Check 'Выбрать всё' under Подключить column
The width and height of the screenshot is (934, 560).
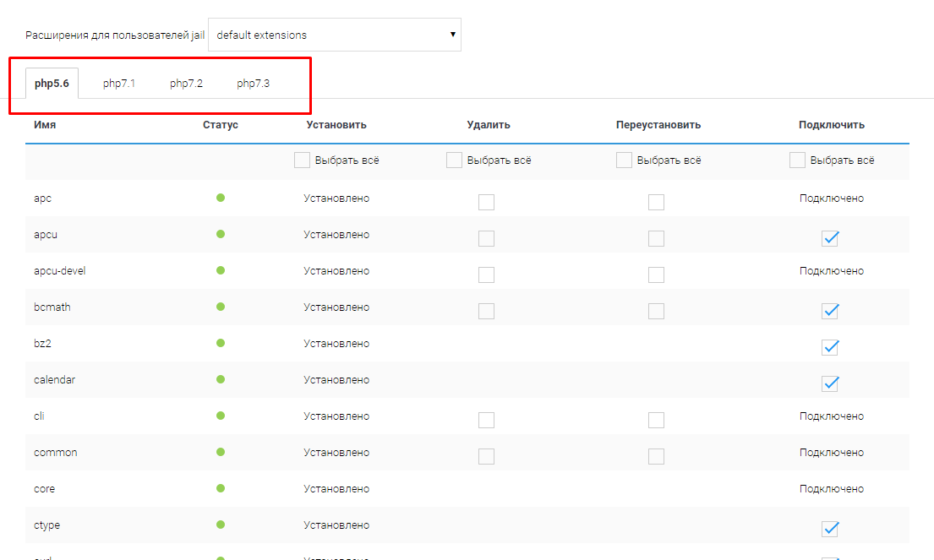(797, 160)
